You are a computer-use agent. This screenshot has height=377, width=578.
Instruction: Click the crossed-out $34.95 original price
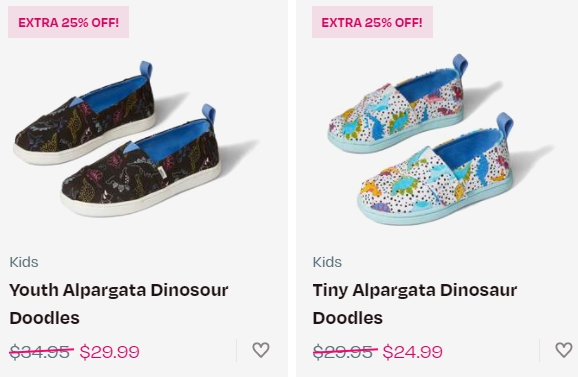click(41, 351)
